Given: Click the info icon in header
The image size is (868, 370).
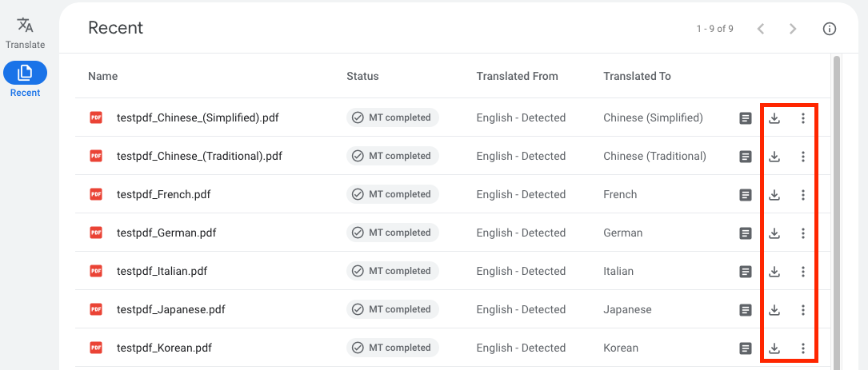Looking at the screenshot, I should click(830, 29).
